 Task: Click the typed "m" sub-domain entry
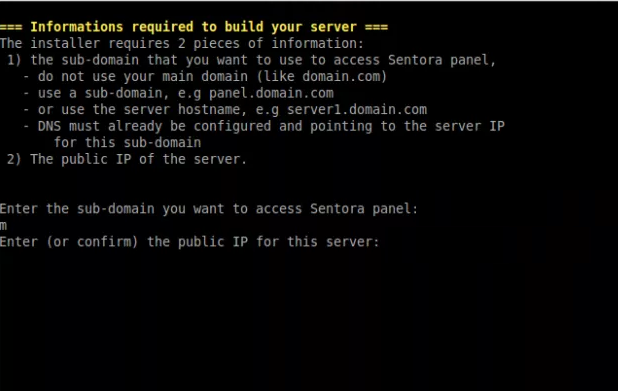(4, 226)
